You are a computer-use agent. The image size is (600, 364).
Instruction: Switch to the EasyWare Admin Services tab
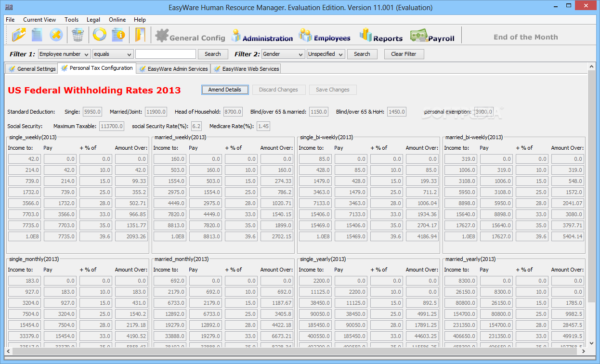(173, 69)
